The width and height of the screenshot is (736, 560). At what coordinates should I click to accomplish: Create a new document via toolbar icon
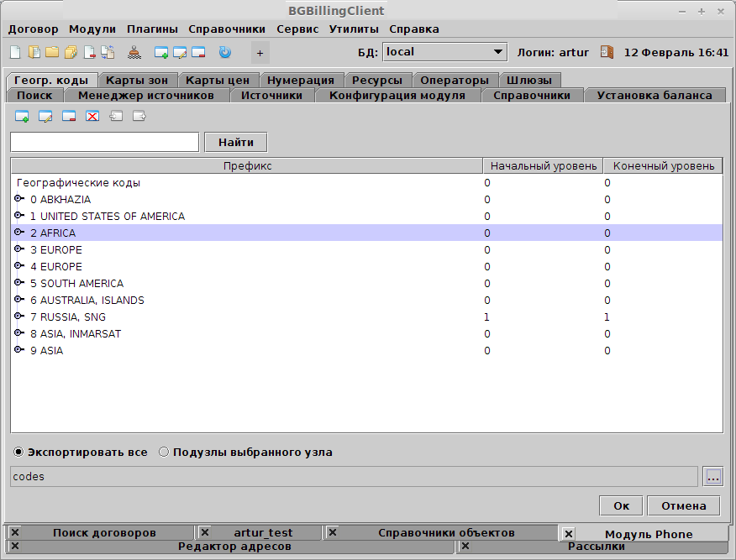tap(14, 52)
